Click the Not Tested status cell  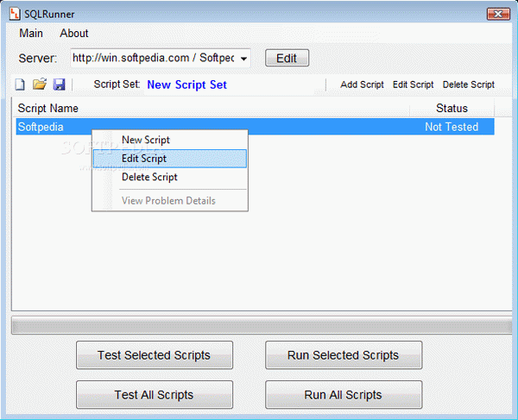tap(452, 127)
